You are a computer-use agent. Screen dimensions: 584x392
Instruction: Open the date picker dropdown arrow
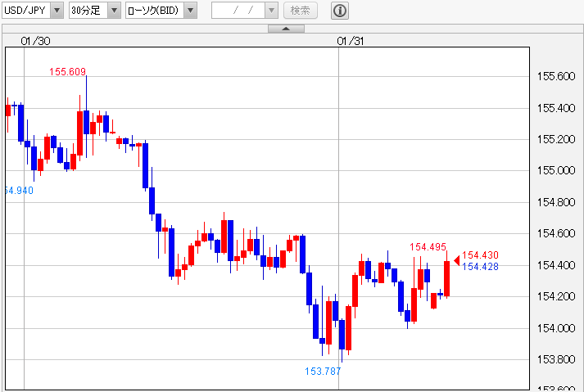click(271, 11)
